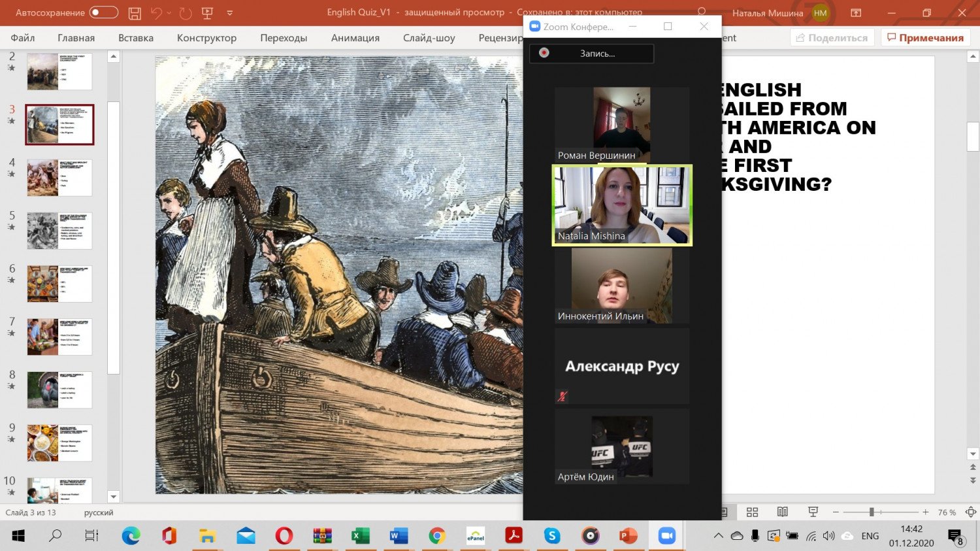
Task: Toggle the Автосохранение switch
Action: tap(104, 12)
